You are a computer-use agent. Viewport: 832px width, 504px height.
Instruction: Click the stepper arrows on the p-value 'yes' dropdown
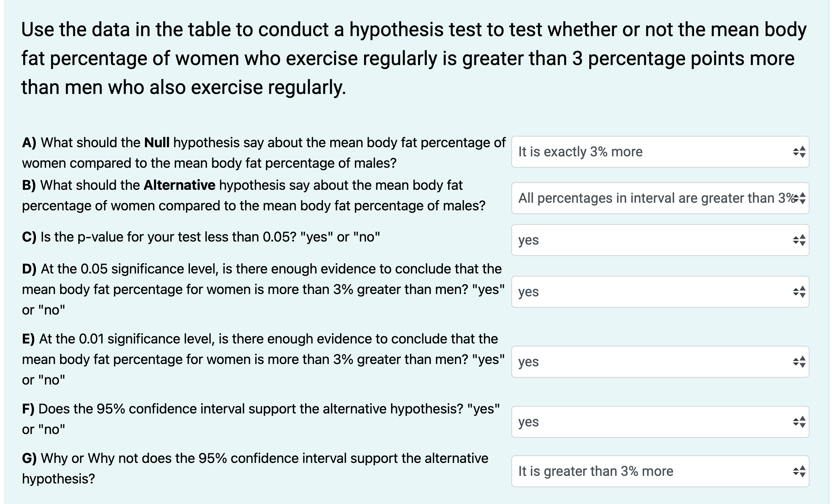click(799, 240)
